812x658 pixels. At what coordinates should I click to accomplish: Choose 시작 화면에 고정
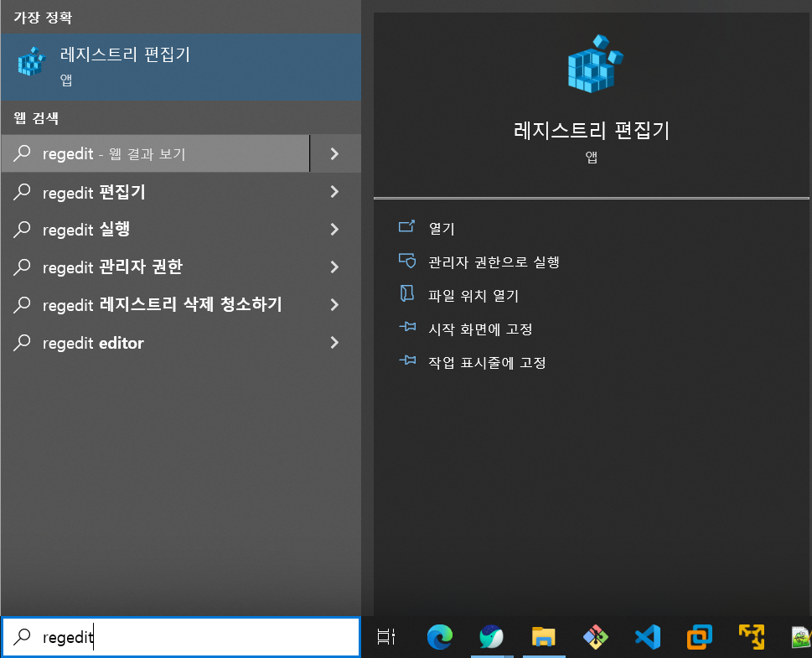[x=480, y=329]
